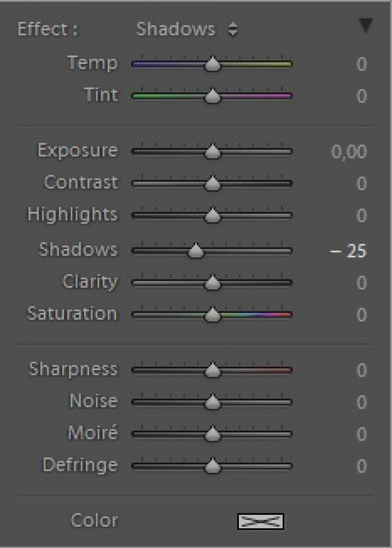Click the Shadows value field showing -25

coord(348,251)
